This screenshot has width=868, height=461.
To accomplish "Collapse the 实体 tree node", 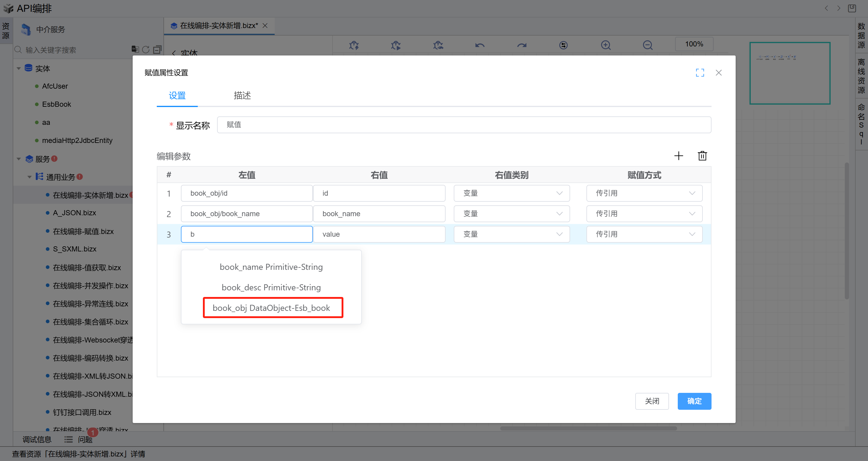I will [18, 68].
